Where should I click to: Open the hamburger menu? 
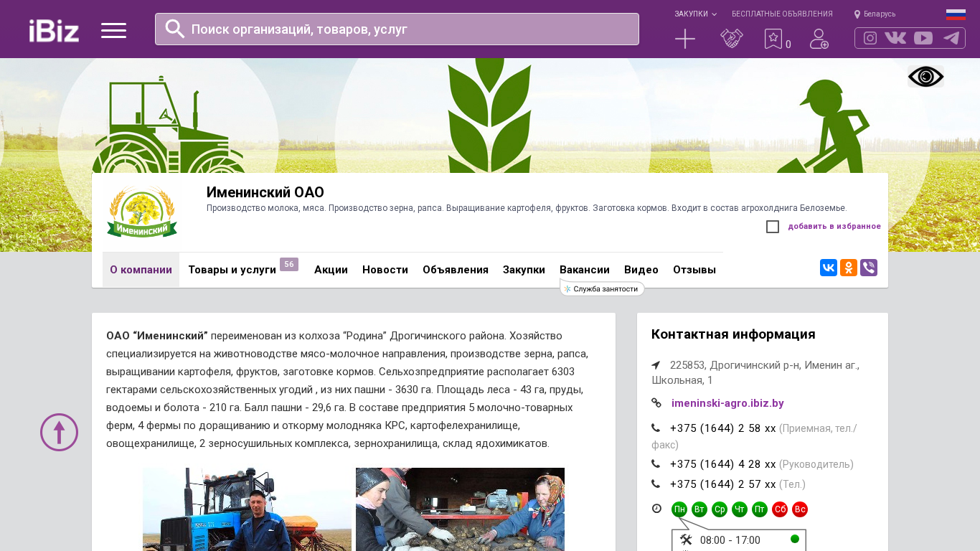coord(113,30)
